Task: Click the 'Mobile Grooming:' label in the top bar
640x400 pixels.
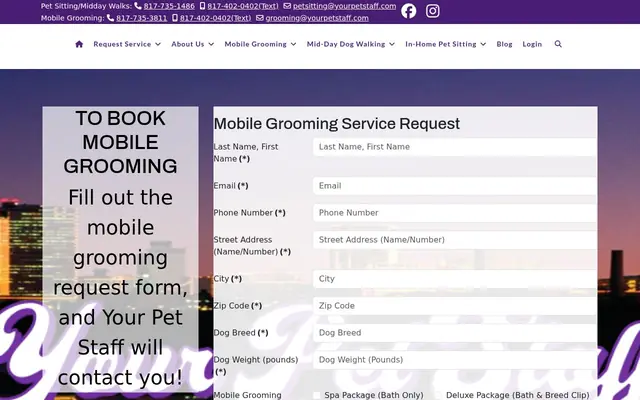Action: tap(73, 18)
